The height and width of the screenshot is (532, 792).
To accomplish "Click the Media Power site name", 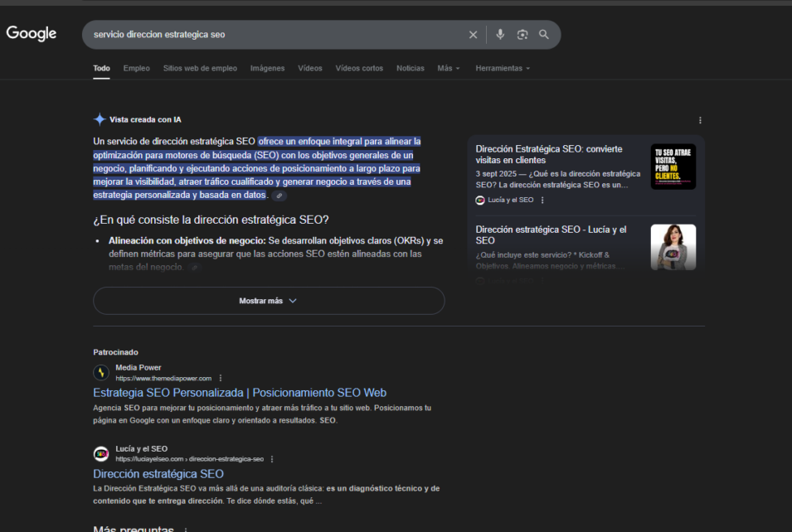I will (x=138, y=367).
